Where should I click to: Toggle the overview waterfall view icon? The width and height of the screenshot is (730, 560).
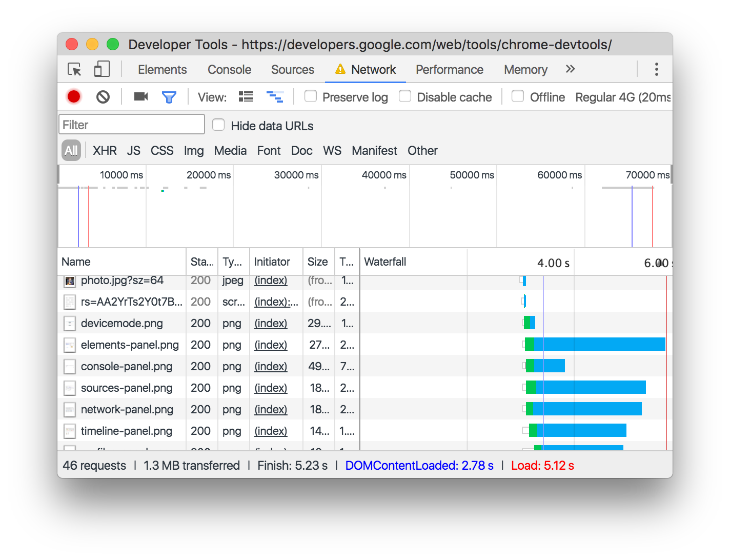point(275,96)
